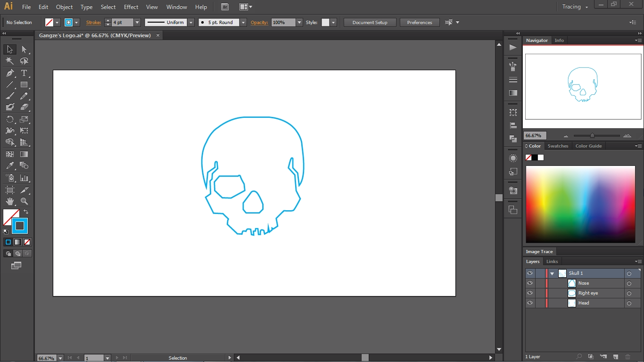
Task: Select the Zoom magnifier tool
Action: click(24, 201)
